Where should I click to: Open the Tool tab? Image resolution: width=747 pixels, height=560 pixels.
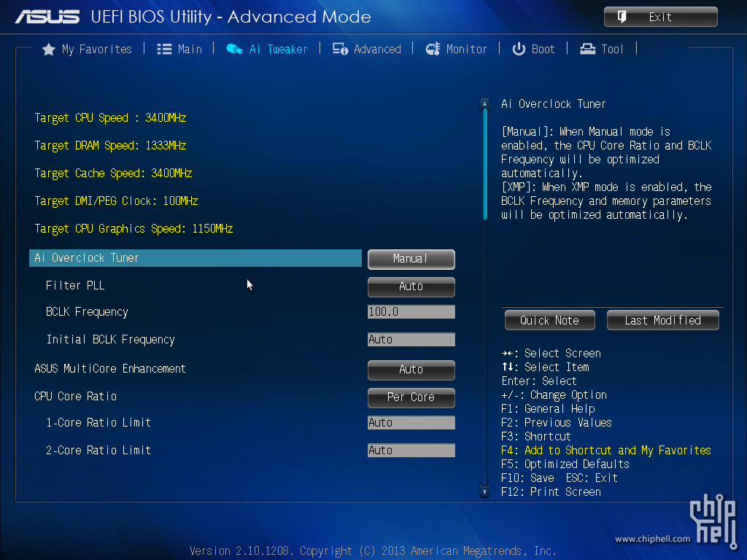612,49
